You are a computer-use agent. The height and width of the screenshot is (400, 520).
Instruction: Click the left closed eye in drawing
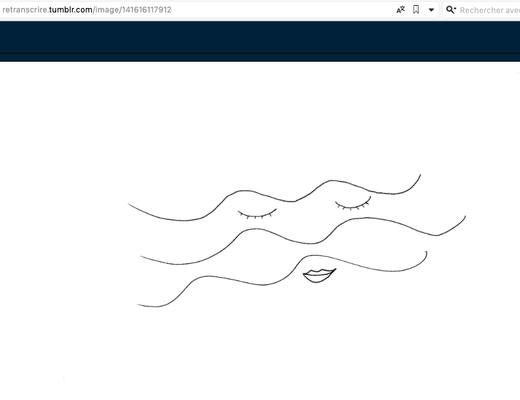coord(257,214)
